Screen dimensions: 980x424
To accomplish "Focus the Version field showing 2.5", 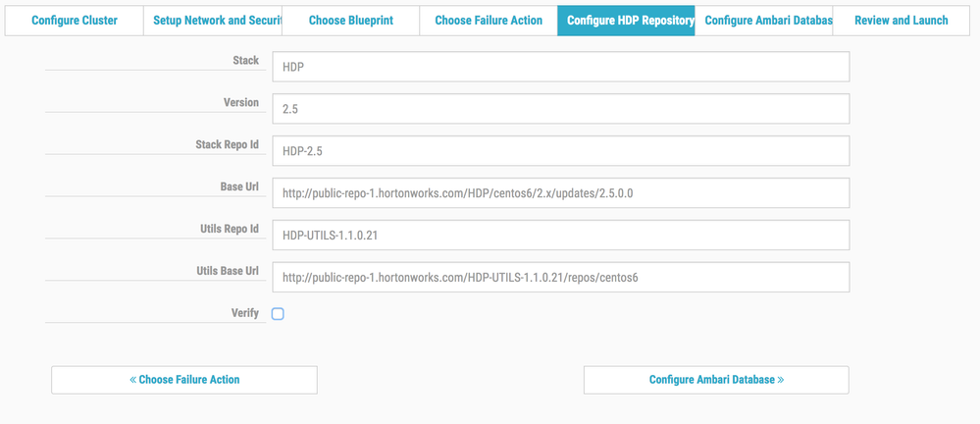I will tap(560, 109).
